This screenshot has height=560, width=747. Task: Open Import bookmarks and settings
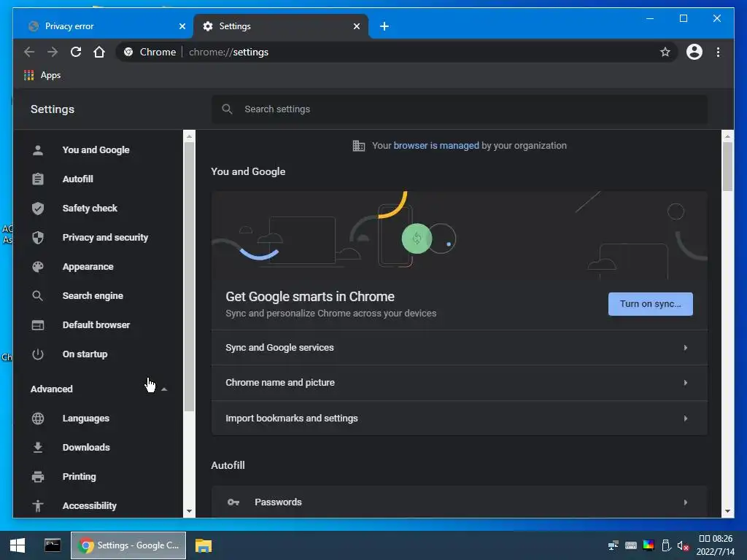pos(460,418)
